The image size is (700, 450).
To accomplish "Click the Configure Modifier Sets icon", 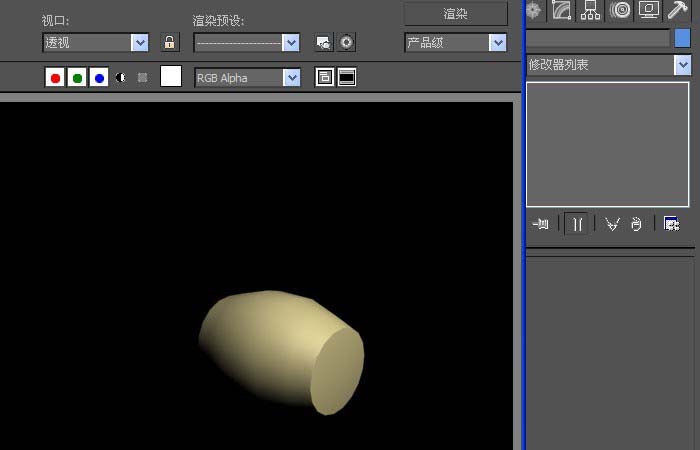I will pos(671,224).
